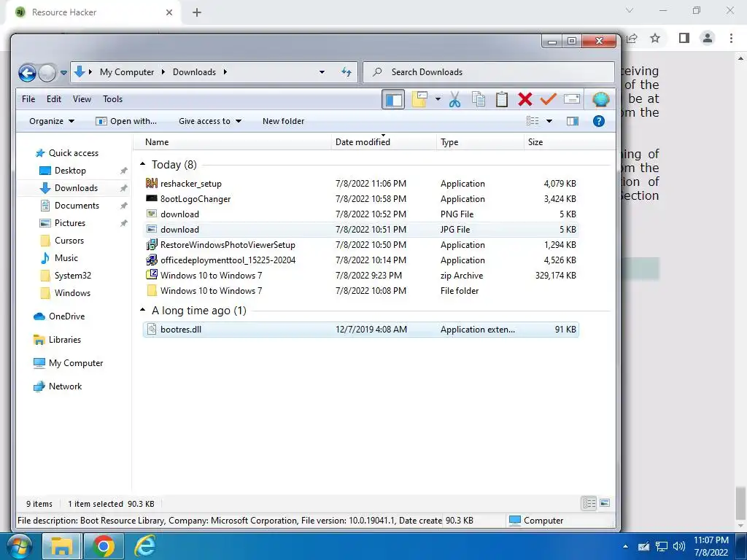Open the folder options dropdown arrow
Image resolution: width=747 pixels, height=560 pixels.
(438, 99)
